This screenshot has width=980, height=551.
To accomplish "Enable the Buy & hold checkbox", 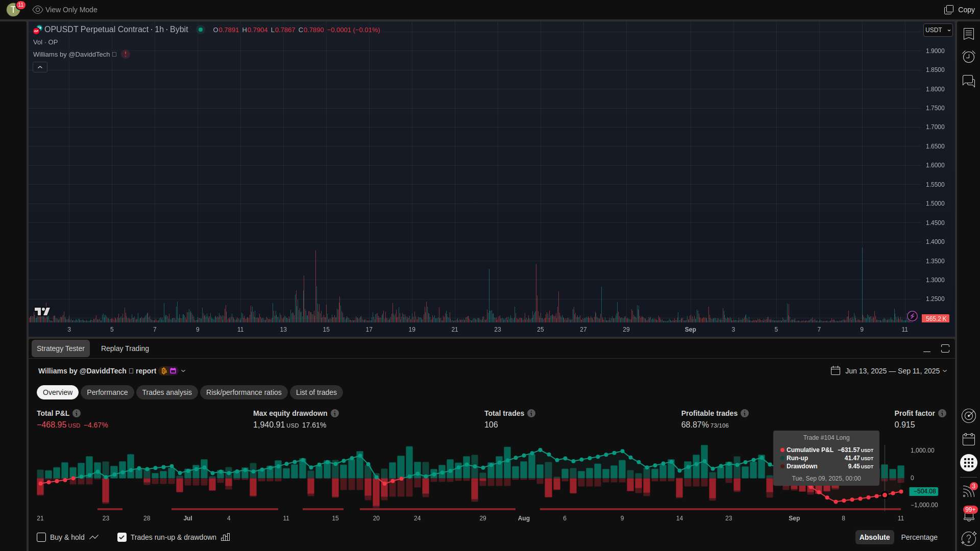I will coord(41,537).
